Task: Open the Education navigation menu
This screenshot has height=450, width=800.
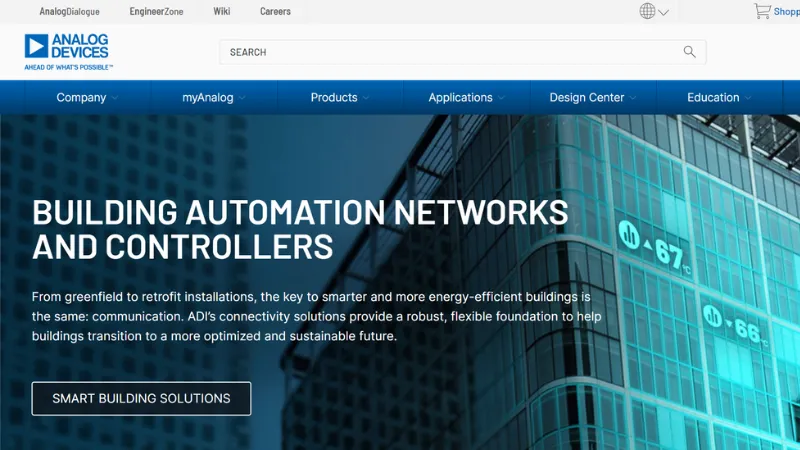Action: tap(719, 98)
